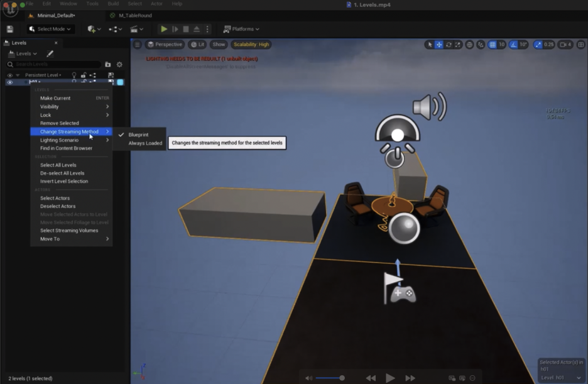Toggle rotation angle snapping icon
588x384 pixels.
[513, 45]
